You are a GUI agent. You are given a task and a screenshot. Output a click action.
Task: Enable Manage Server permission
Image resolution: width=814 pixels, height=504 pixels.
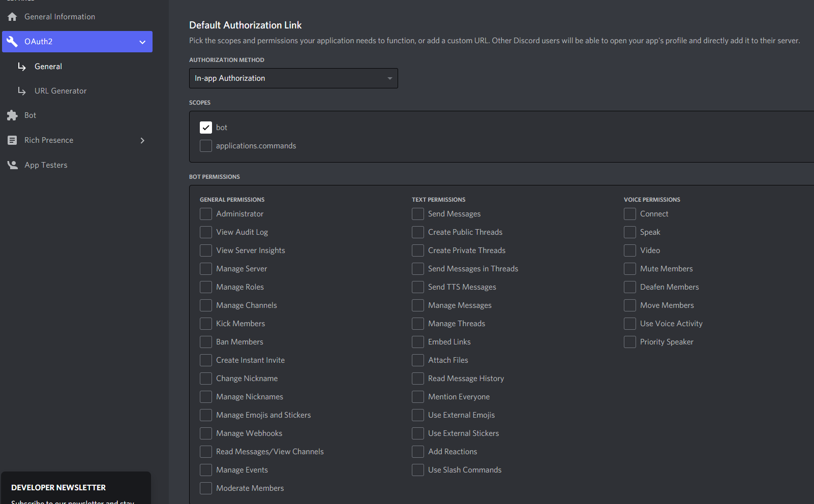[x=206, y=269]
